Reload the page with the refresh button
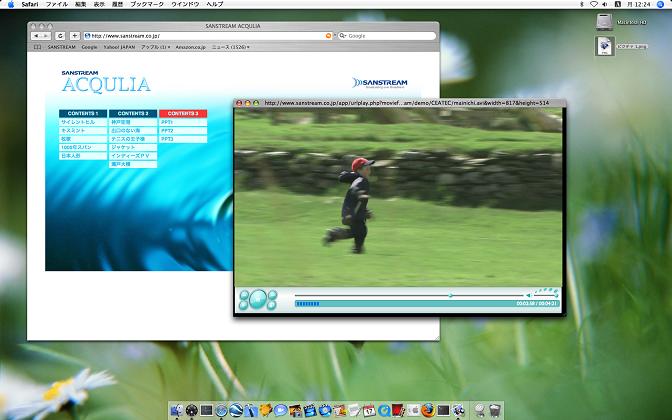Viewport: 672px width, 420px height. 61,36
